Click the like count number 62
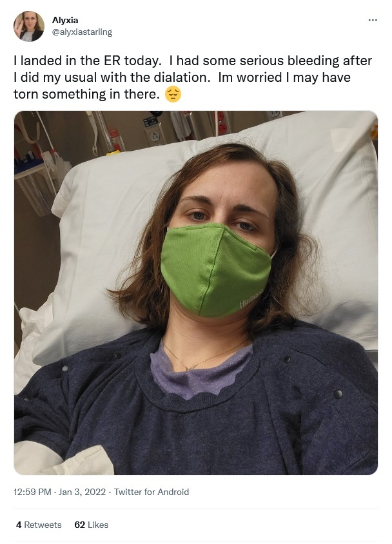The width and height of the screenshot is (392, 544). coord(79,525)
